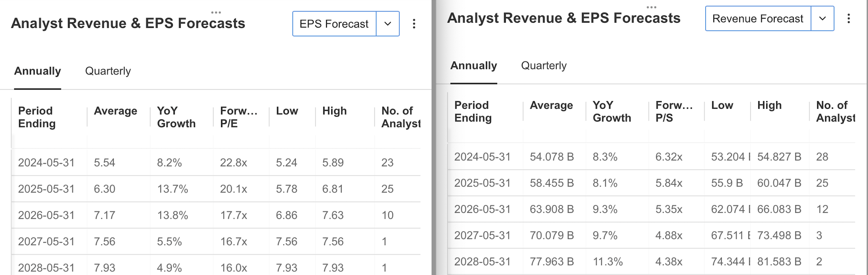Click EPS low estimate 5.24
This screenshot has width=868, height=275.
pos(287,163)
